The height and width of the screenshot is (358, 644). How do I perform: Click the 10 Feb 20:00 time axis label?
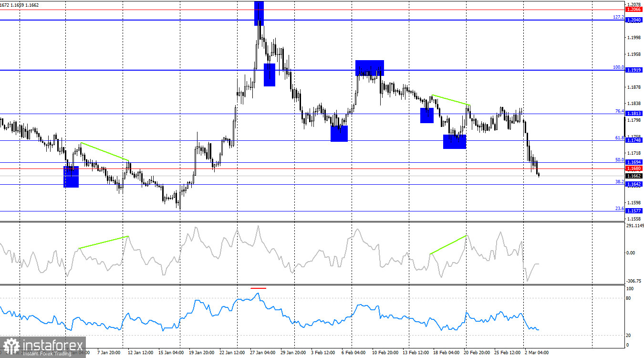(x=386, y=353)
